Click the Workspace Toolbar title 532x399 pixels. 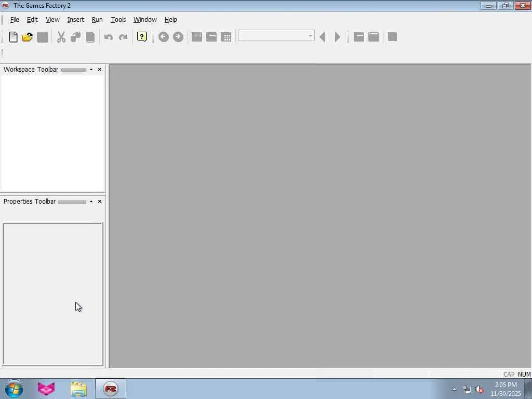31,69
